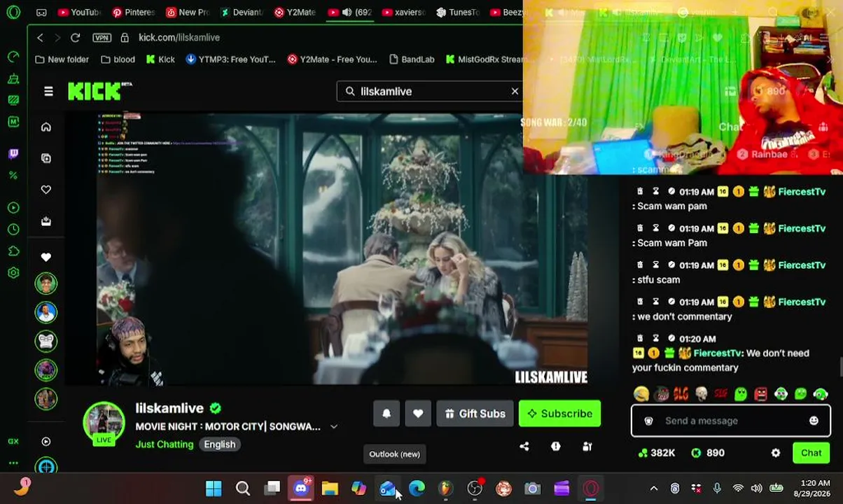
Task: Report the stream with exclamation icon
Action: (556, 447)
